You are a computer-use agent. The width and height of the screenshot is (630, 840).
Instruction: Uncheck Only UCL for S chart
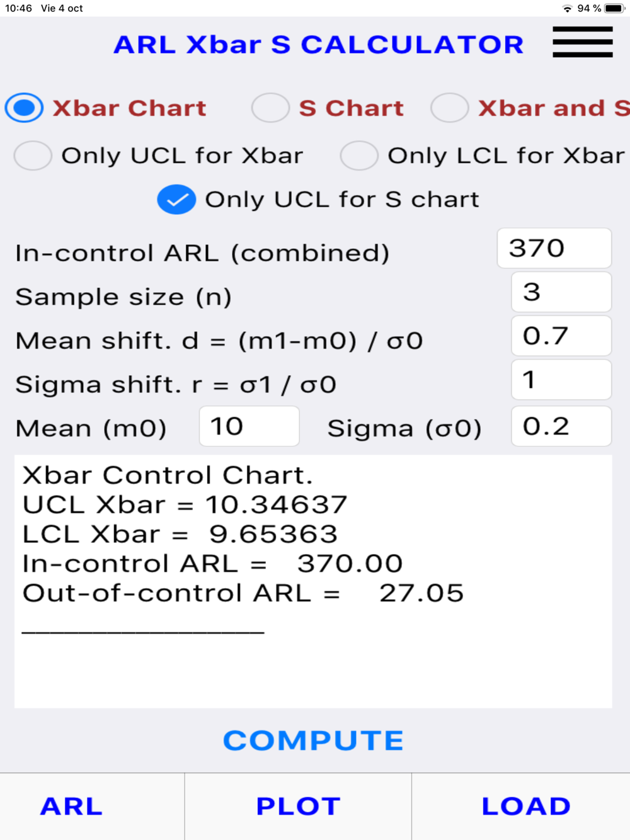click(176, 200)
